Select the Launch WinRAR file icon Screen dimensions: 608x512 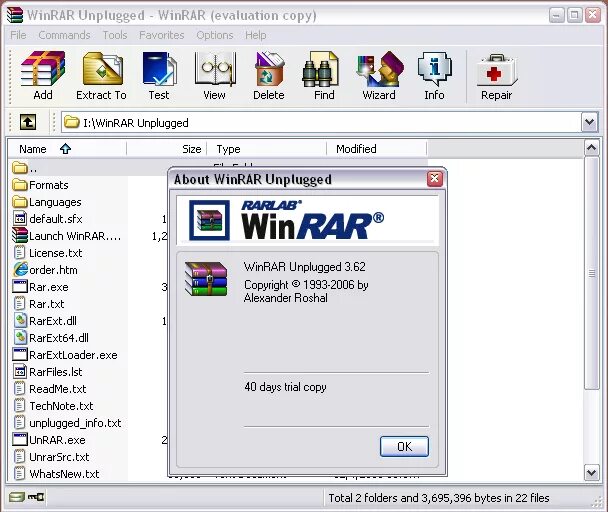[19, 235]
